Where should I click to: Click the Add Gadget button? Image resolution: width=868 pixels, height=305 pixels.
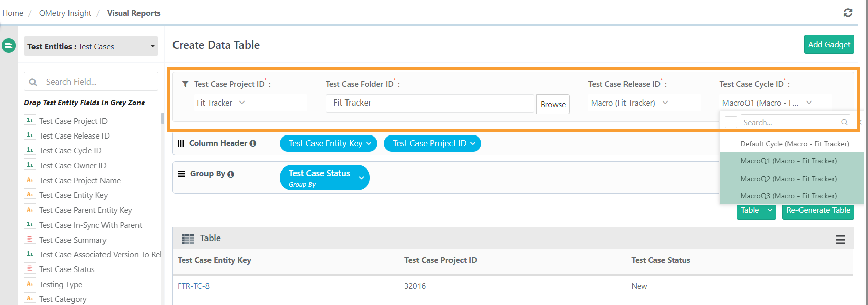pyautogui.click(x=828, y=45)
